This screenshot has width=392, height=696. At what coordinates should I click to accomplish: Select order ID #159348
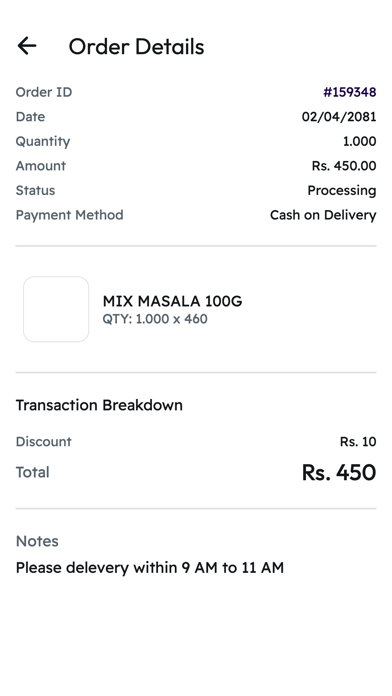point(349,92)
